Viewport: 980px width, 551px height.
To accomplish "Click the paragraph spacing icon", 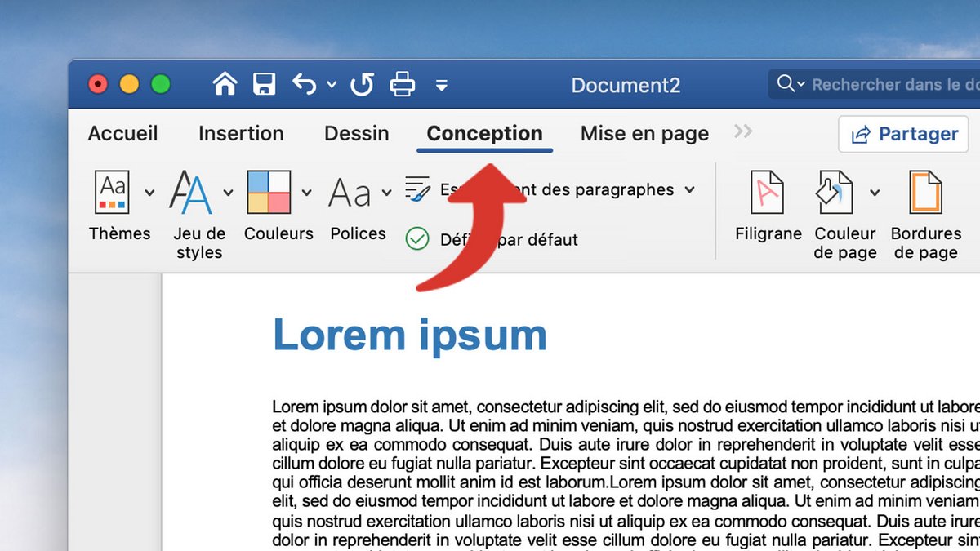I will 417,189.
